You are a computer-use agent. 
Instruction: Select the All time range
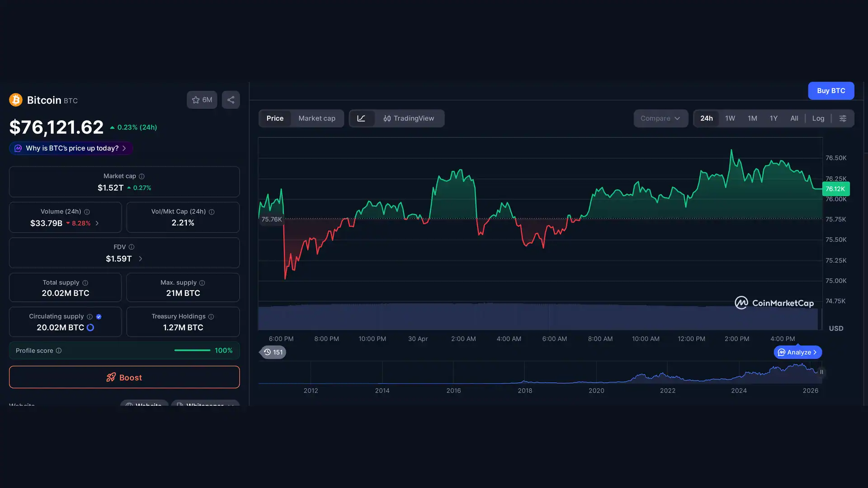point(794,118)
